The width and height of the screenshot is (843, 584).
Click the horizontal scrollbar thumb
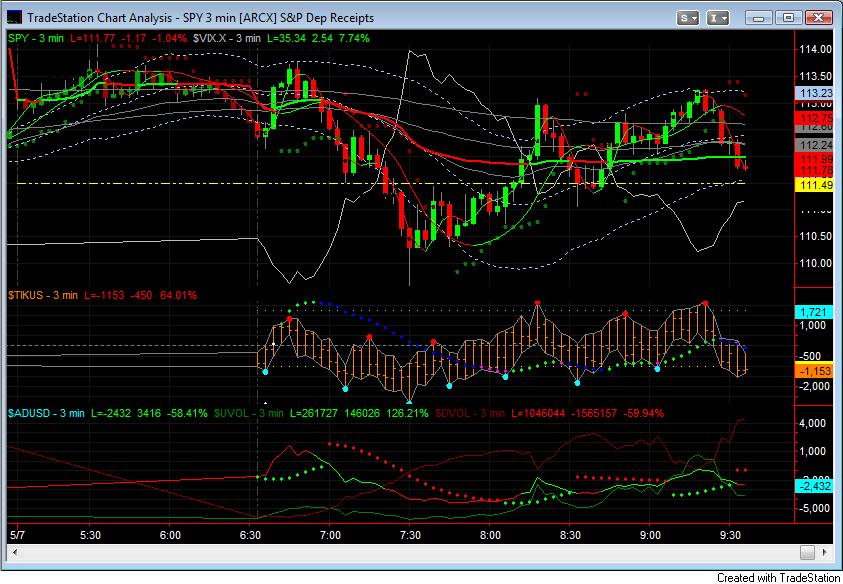coord(807,552)
